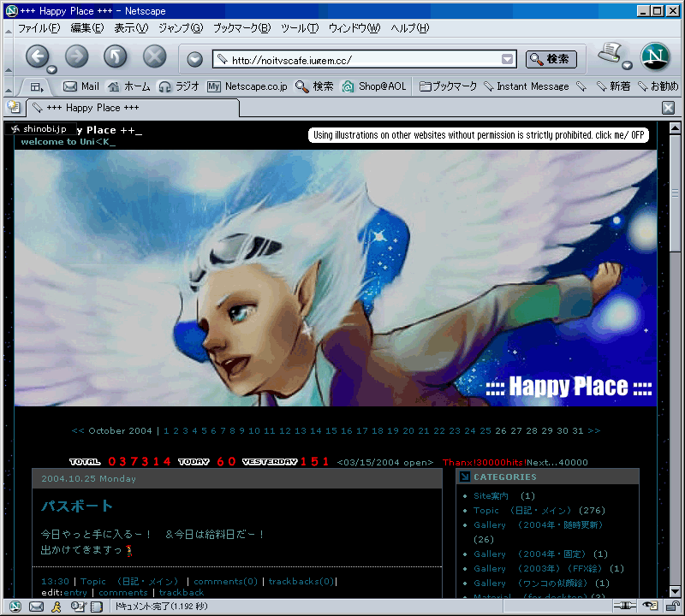
Task: Open the 編集(E) menu
Action: [x=87, y=28]
